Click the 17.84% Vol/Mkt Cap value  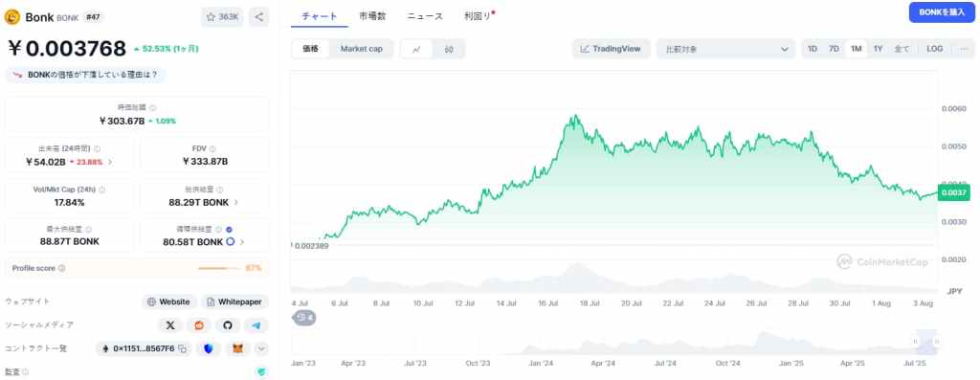pos(69,203)
